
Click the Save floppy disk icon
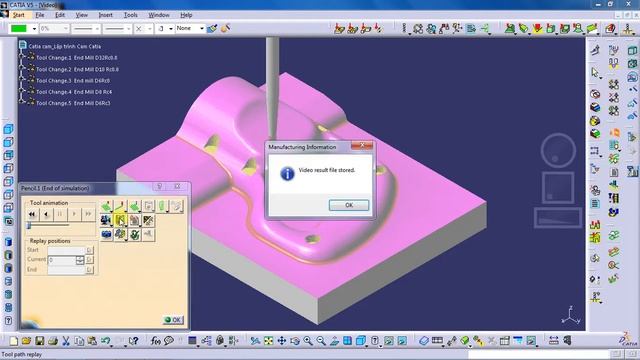(x=40, y=341)
